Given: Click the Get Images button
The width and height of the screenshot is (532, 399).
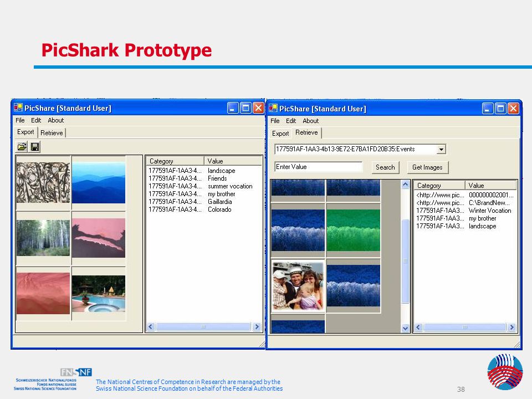Looking at the screenshot, I should coord(427,167).
